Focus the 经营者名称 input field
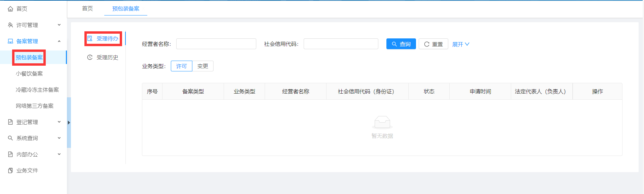 [x=216, y=44]
